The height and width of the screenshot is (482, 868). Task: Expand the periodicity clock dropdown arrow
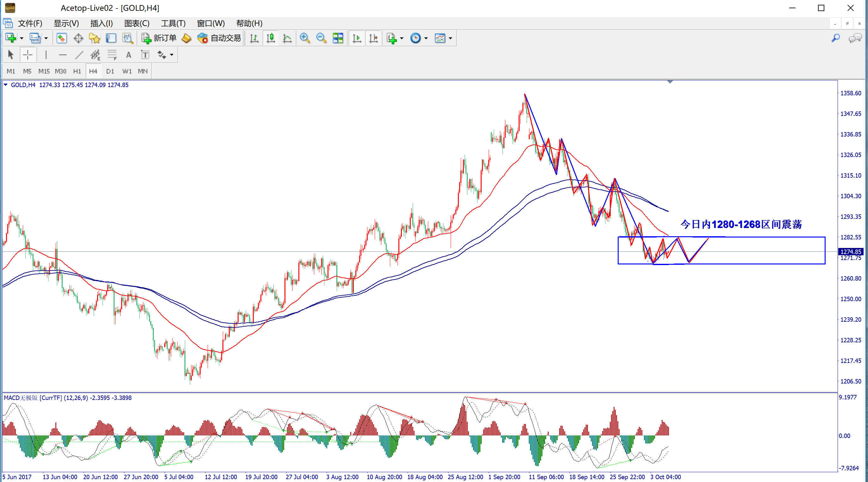click(426, 38)
